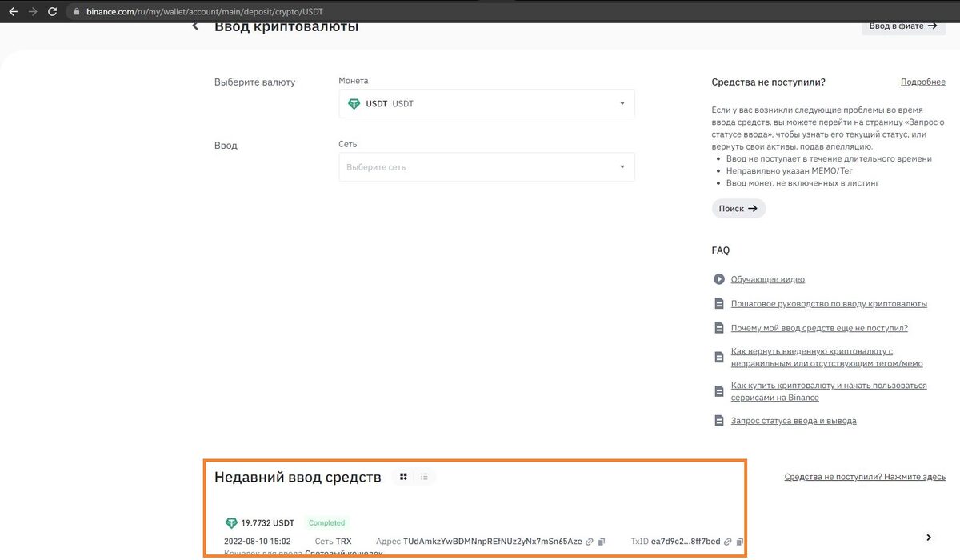This screenshot has width=960, height=560.
Task: Open 'Почему мой ввод средств еще не поступил?'
Action: 819,328
